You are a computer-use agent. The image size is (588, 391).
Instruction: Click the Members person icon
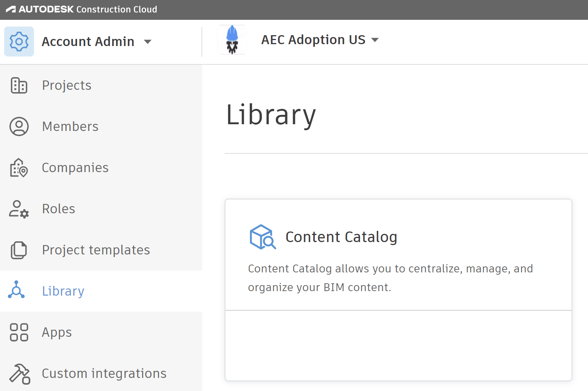[19, 126]
